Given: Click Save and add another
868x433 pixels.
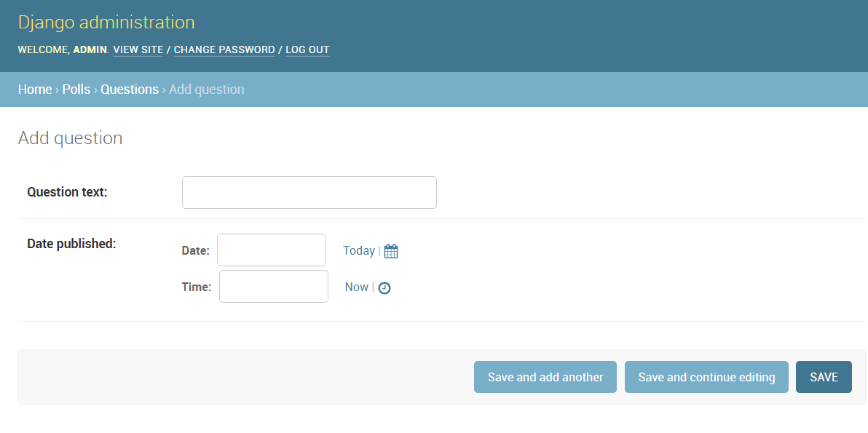Looking at the screenshot, I should (x=545, y=377).
